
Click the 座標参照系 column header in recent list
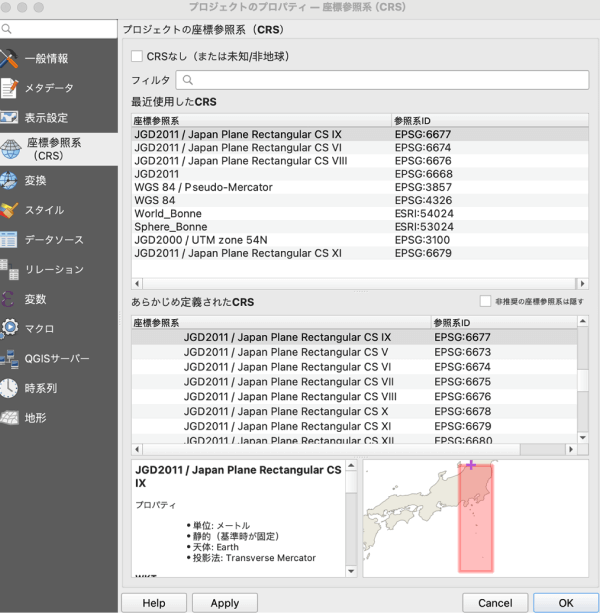click(x=260, y=120)
